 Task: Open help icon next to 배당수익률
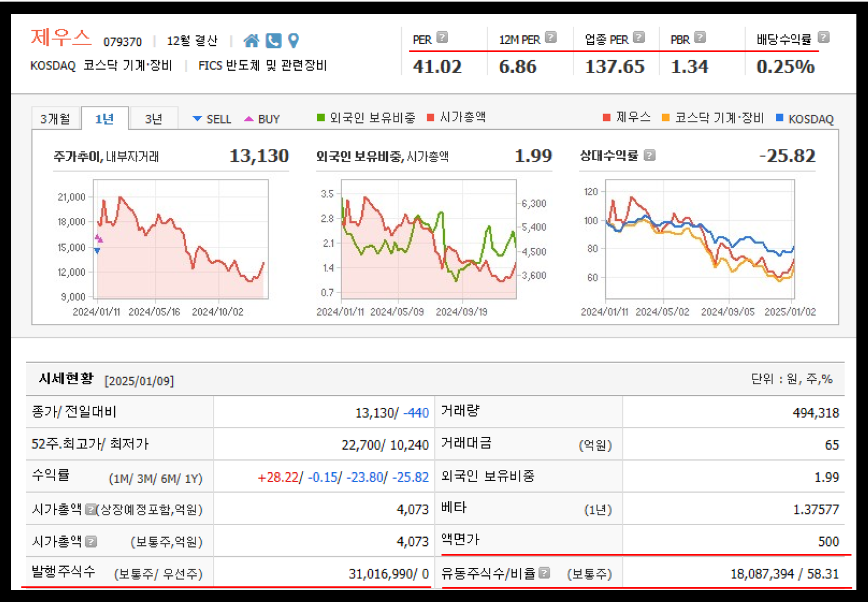tap(823, 38)
